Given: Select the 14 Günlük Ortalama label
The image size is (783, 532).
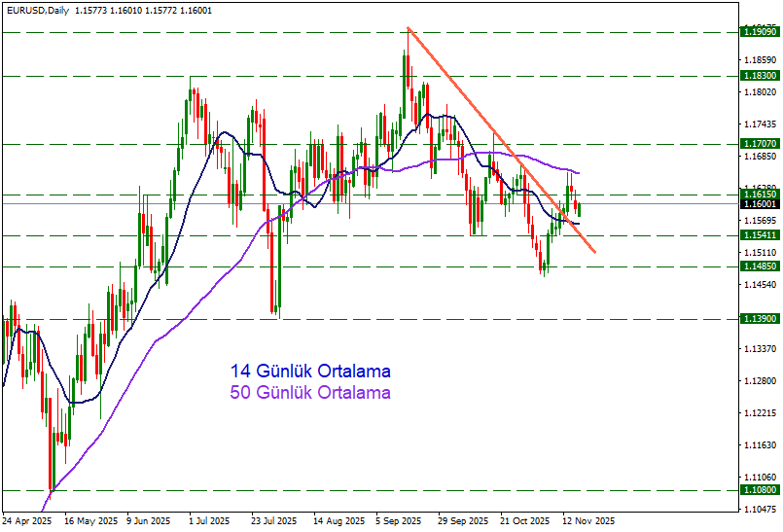Looking at the screenshot, I should (x=310, y=372).
